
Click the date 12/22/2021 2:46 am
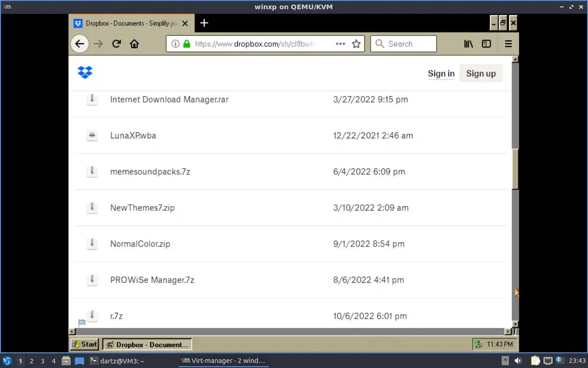[x=373, y=135]
